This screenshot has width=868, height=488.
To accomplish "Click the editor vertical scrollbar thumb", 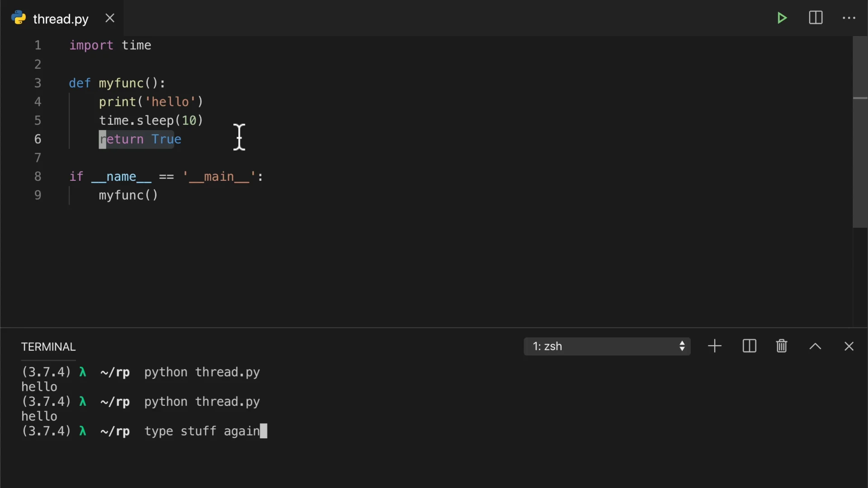I will (x=860, y=131).
